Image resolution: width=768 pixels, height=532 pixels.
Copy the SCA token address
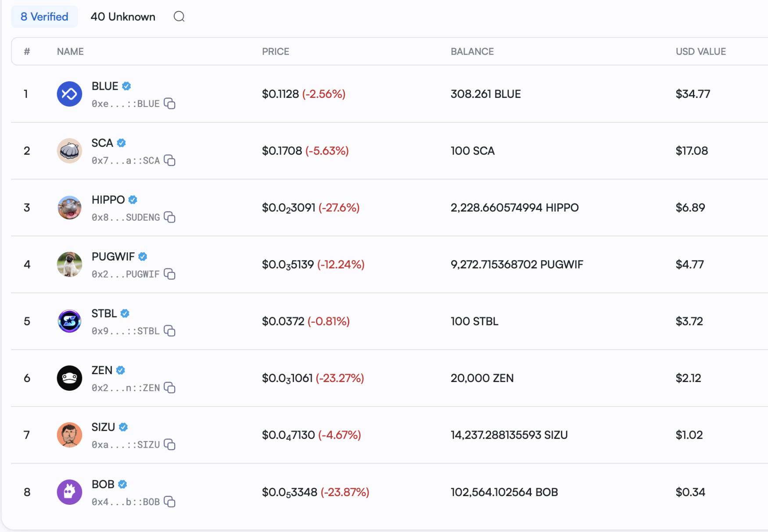click(x=170, y=161)
